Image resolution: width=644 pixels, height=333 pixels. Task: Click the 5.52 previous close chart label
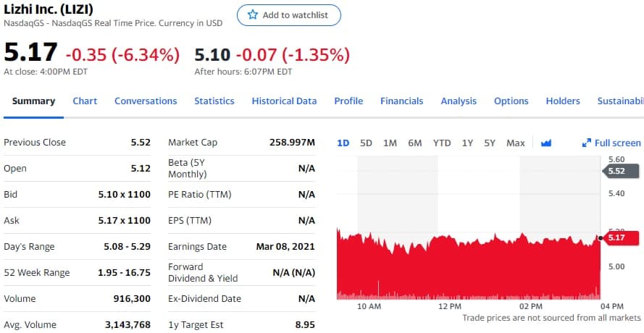619,171
